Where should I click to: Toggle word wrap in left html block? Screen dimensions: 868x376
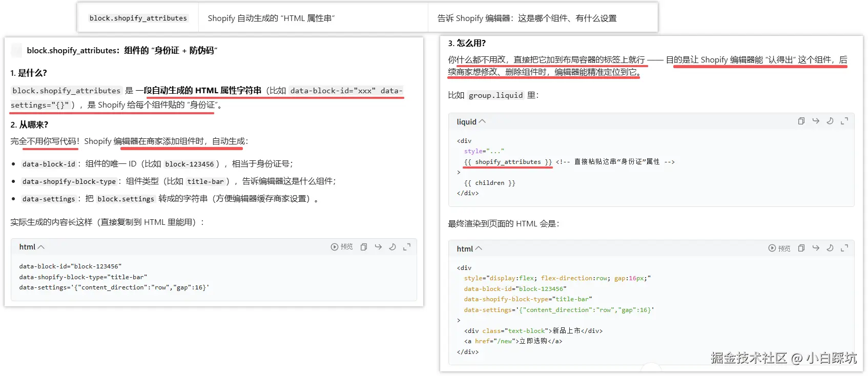378,247
